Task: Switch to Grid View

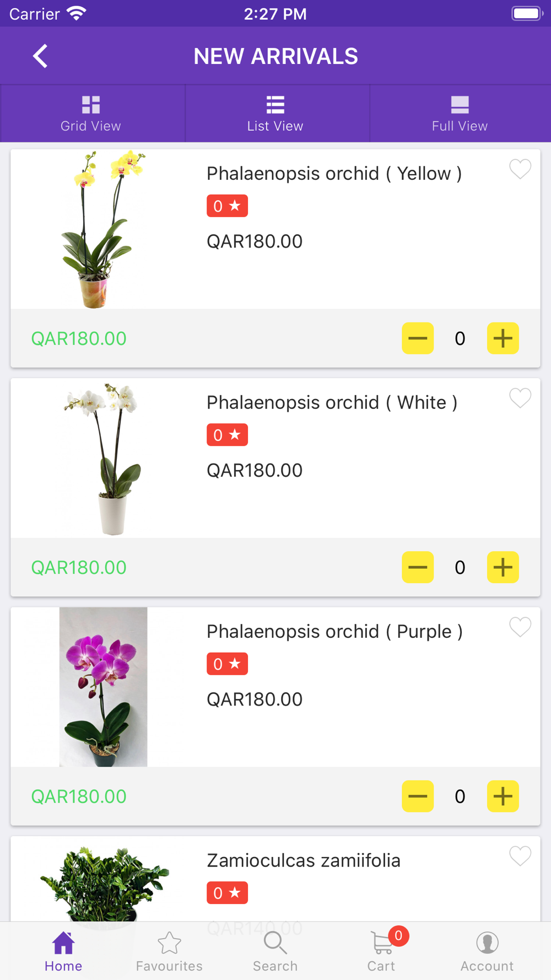Action: (91, 114)
